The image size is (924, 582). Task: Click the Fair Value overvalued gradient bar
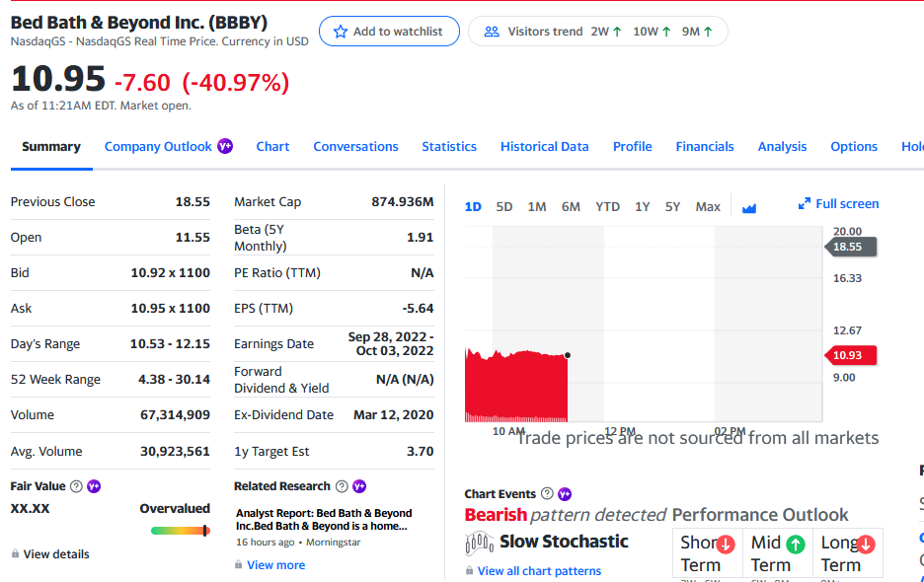[180, 531]
